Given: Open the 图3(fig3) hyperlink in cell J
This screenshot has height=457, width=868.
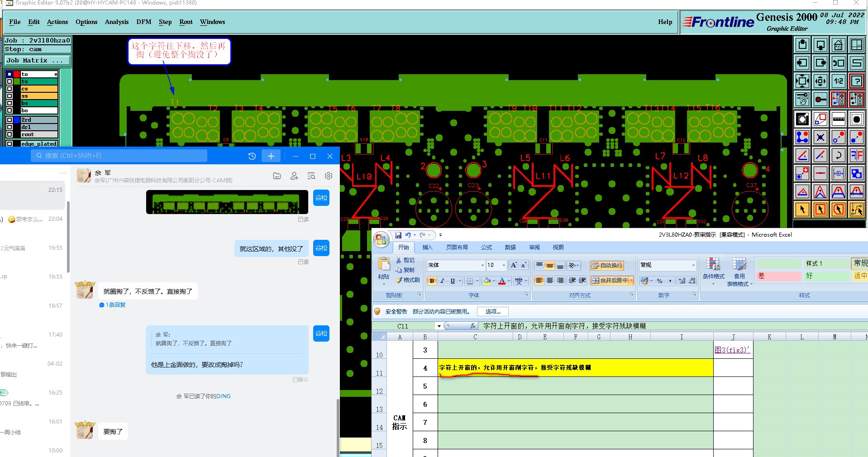Looking at the screenshot, I should click(x=732, y=350).
